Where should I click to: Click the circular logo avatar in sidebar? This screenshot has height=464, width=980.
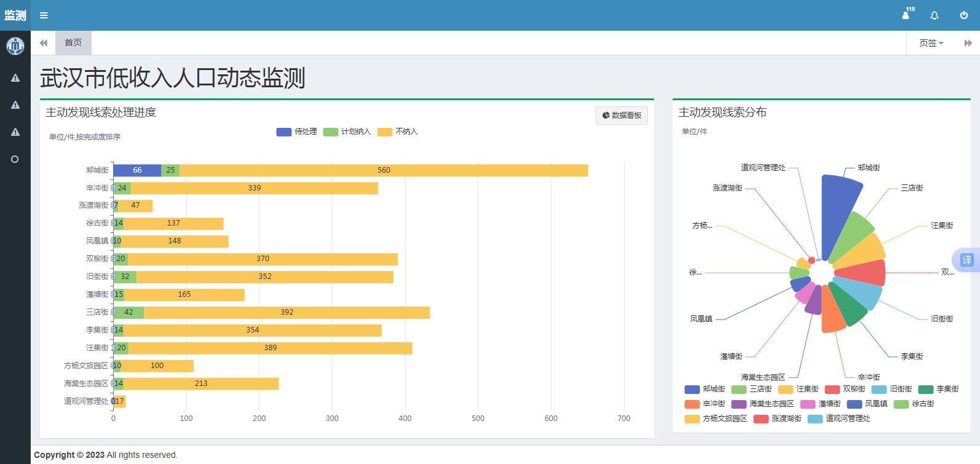[15, 45]
